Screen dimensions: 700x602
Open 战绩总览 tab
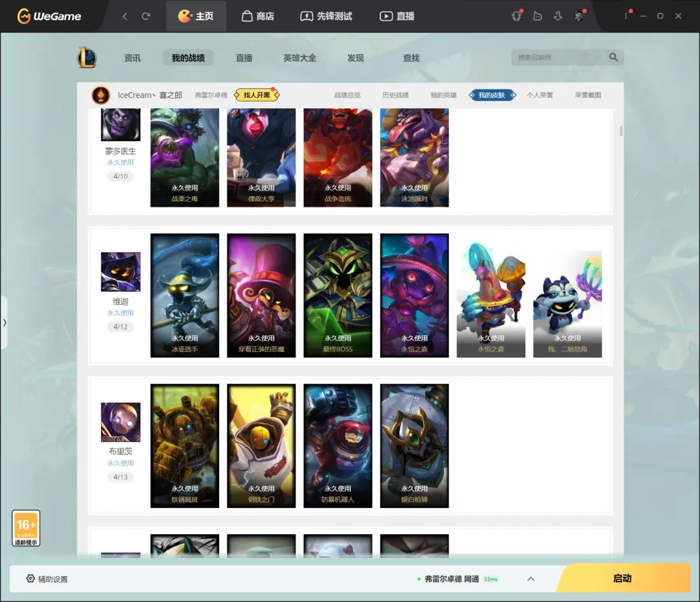click(347, 95)
